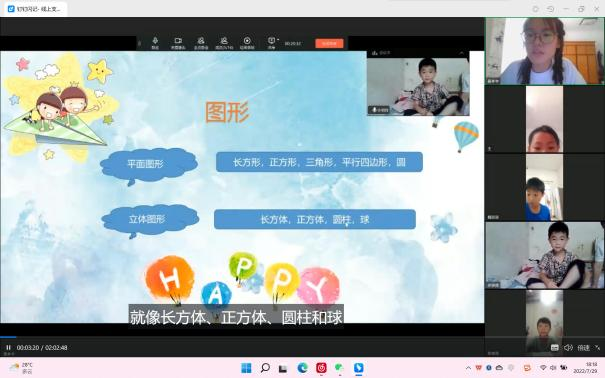
Task: Open NetEase Cloud Music taskbar icon
Action: pyautogui.click(x=321, y=368)
